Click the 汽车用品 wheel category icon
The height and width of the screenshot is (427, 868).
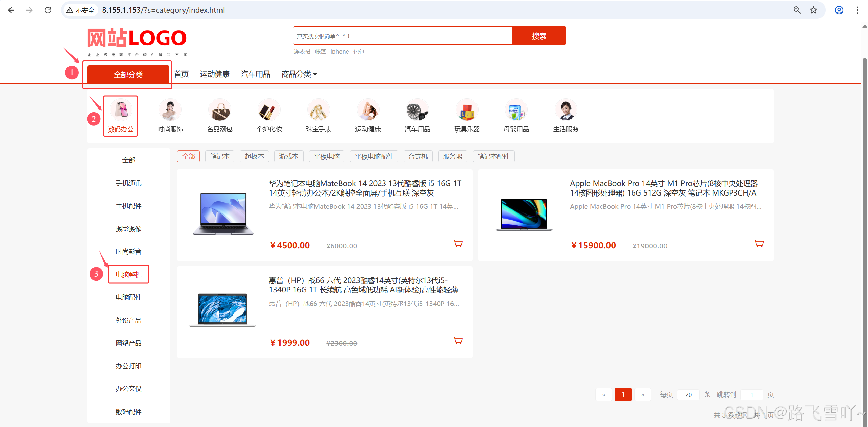click(417, 110)
